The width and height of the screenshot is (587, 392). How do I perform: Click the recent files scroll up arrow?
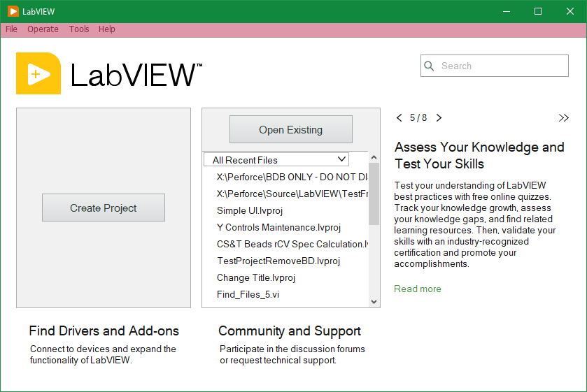[x=374, y=157]
